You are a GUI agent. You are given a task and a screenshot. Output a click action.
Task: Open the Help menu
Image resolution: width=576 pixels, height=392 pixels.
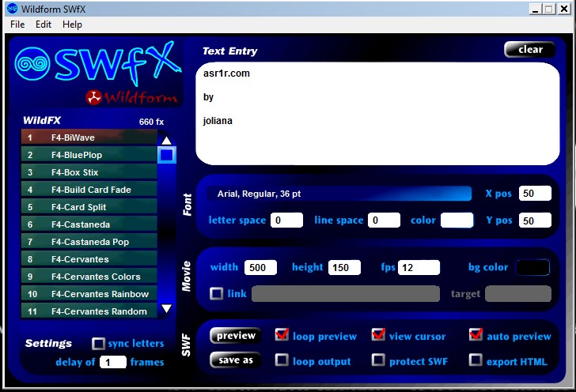point(72,24)
